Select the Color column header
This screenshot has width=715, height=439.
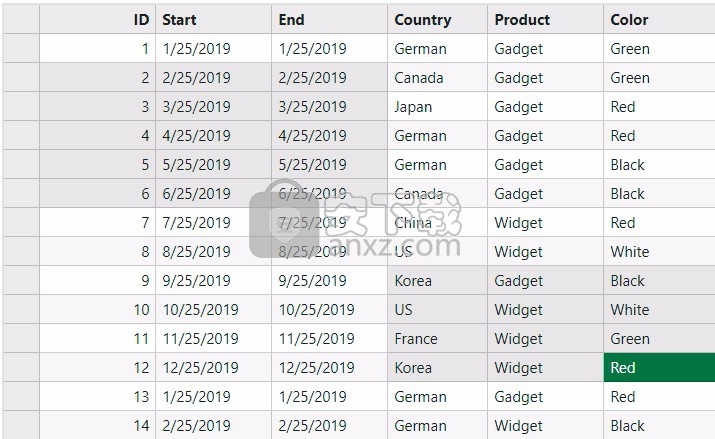659,20
